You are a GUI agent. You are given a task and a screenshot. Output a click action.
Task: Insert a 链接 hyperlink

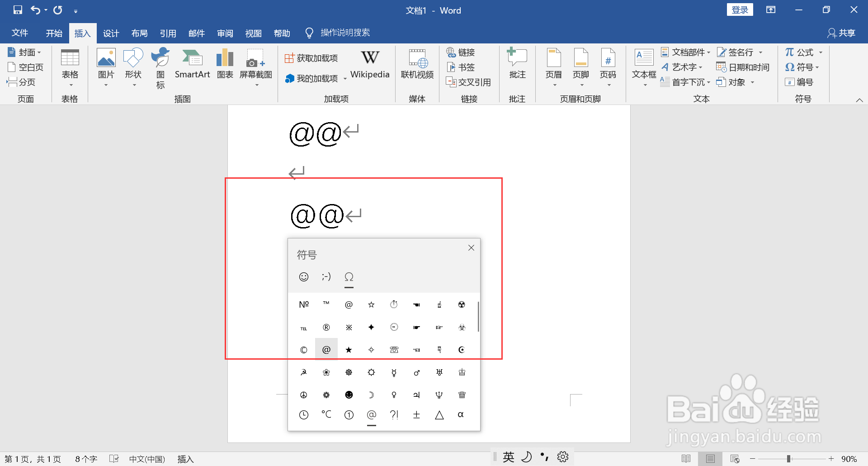coord(461,52)
